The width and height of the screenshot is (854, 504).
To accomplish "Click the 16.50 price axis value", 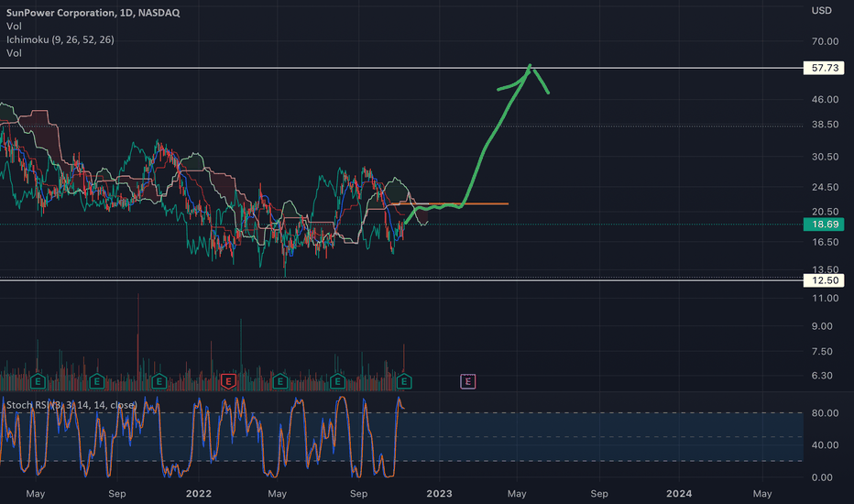I will 825,243.
